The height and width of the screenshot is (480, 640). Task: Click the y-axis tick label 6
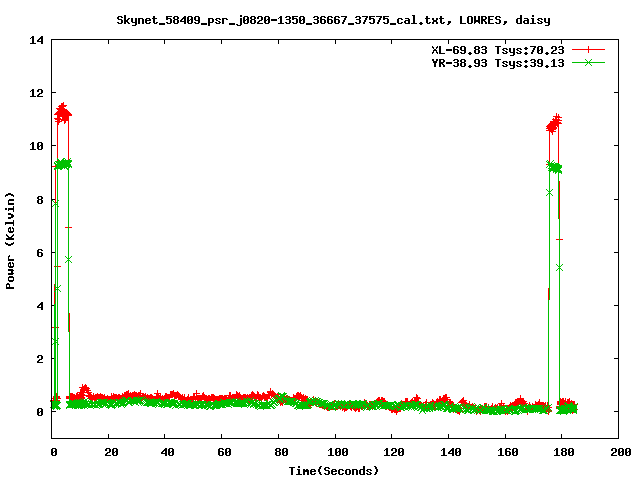coord(40,253)
